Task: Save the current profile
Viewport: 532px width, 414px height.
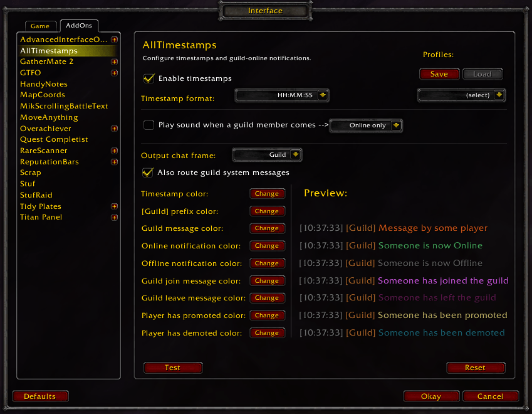Action: click(439, 74)
